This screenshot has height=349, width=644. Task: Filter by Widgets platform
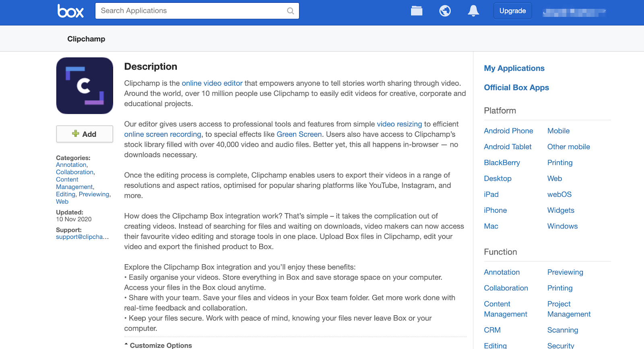click(x=561, y=210)
